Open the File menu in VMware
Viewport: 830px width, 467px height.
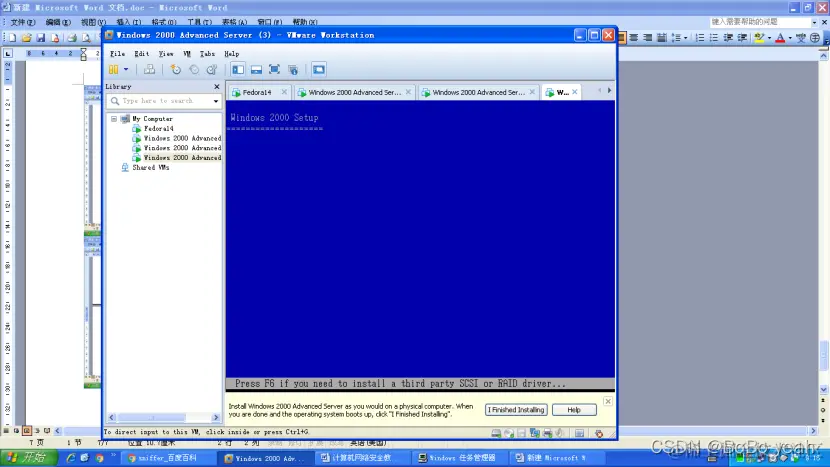click(118, 53)
